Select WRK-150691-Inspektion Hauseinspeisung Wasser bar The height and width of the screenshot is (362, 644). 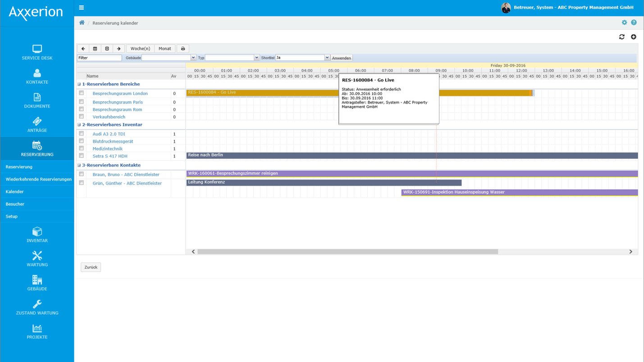tap(520, 192)
